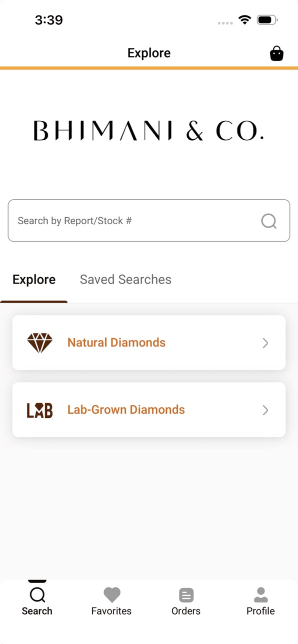Focus the Search by Report/Stock # field
The height and width of the screenshot is (644, 298).
pos(149,221)
